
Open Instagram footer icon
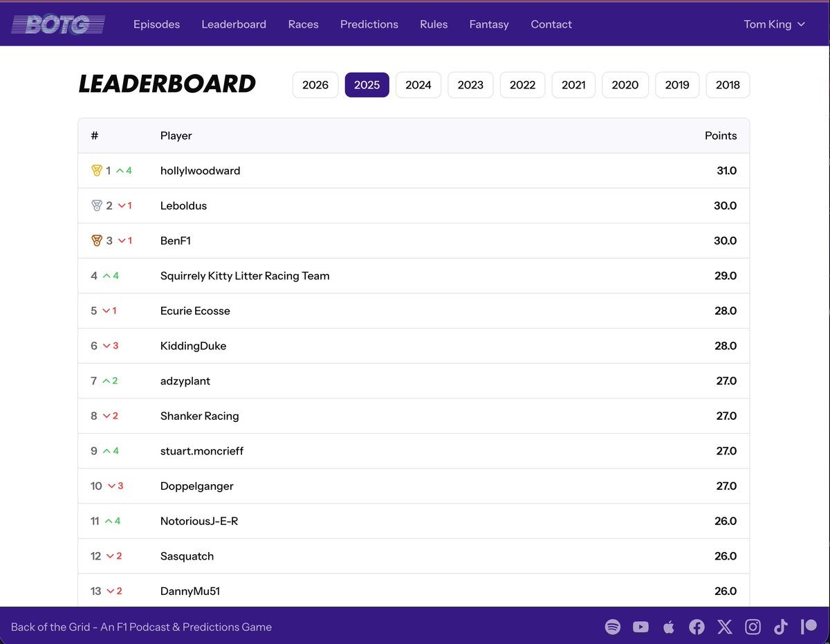point(753,627)
